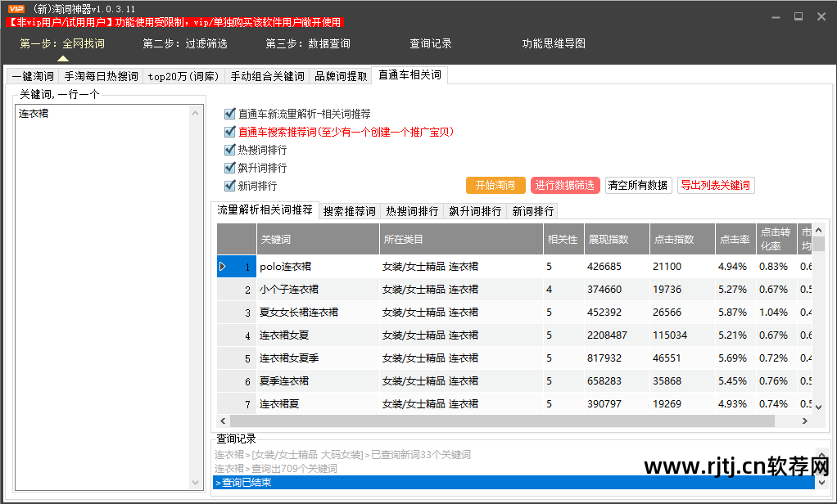Select the top20万(词库) tab
Screen dimensions: 837x504
click(182, 74)
